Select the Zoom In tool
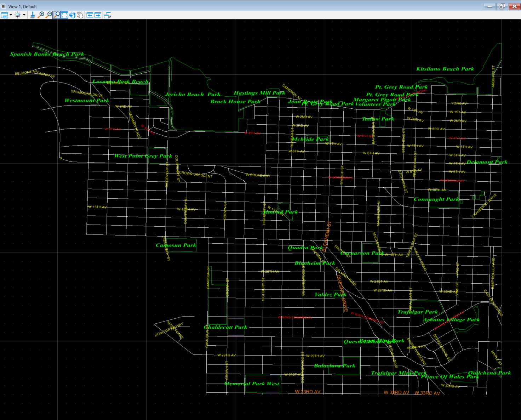The height and width of the screenshot is (420, 521). point(41,15)
